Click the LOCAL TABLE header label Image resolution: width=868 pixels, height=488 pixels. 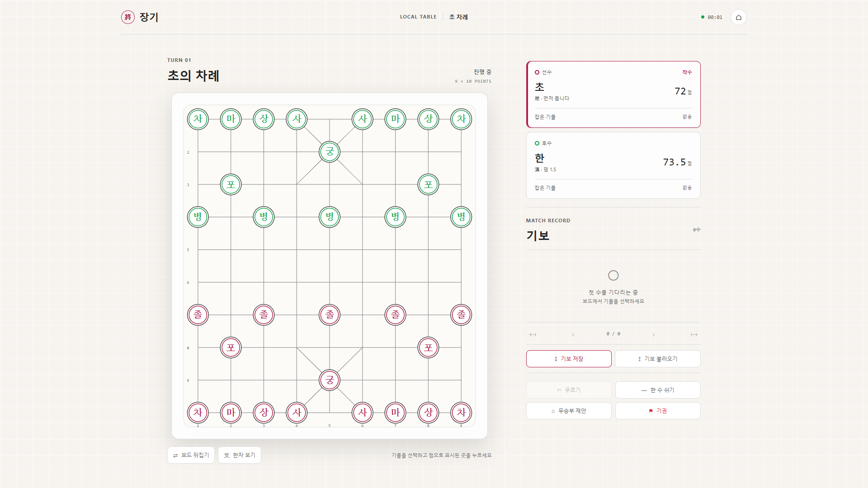coord(418,17)
